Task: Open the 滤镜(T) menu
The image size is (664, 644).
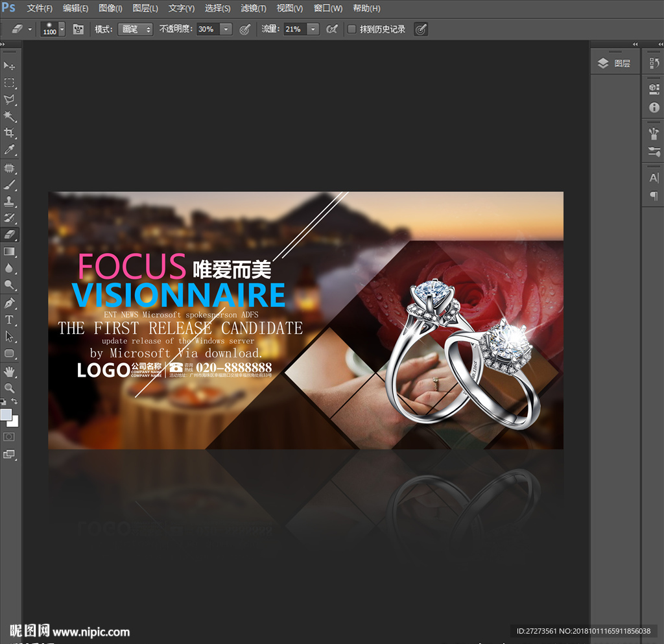Action: coord(254,8)
